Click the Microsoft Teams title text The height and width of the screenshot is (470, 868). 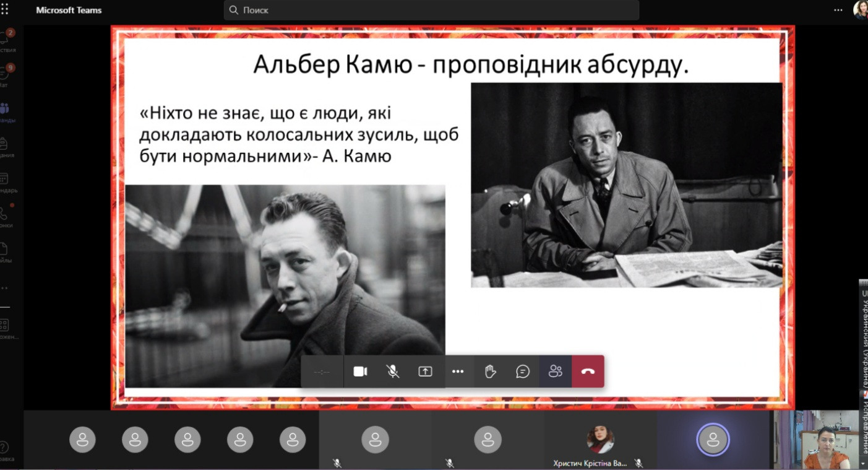pos(69,10)
